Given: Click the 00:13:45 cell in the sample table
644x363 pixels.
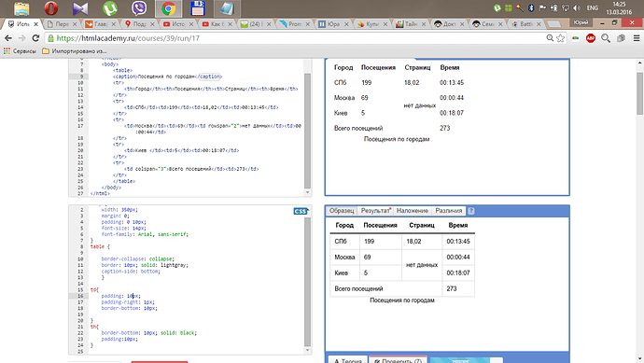Looking at the screenshot, I should [458, 242].
